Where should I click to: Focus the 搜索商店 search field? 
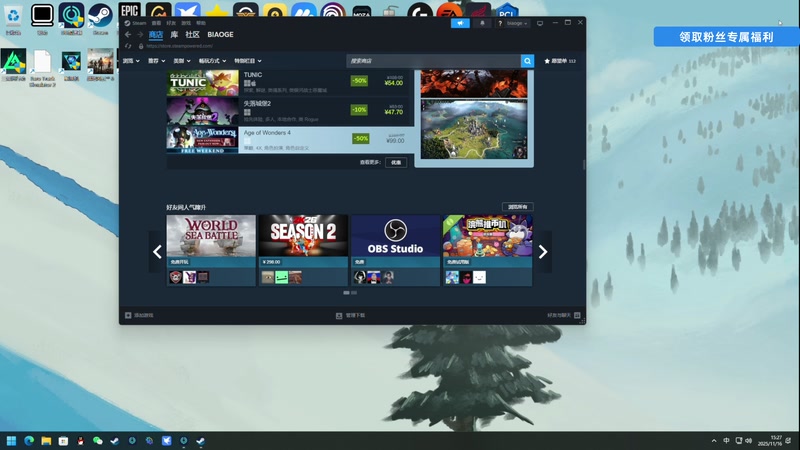coord(433,61)
